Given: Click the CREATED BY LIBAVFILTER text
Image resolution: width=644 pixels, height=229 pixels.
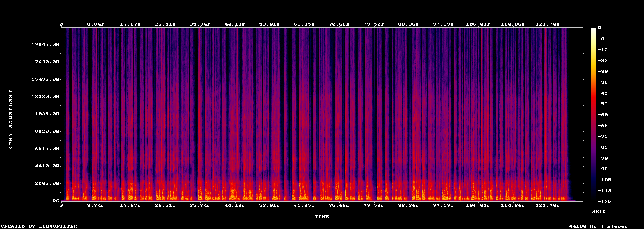Looking at the screenshot, I should point(40,226).
